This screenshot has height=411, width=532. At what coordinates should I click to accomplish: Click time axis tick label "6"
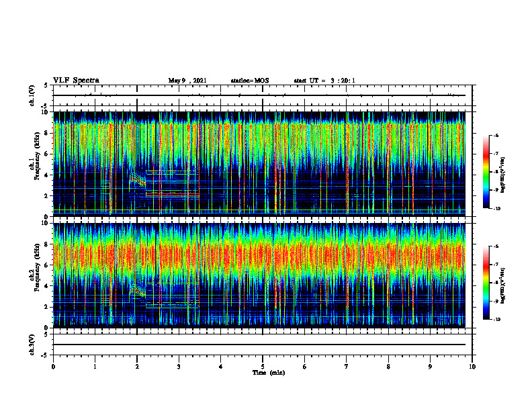point(305,367)
